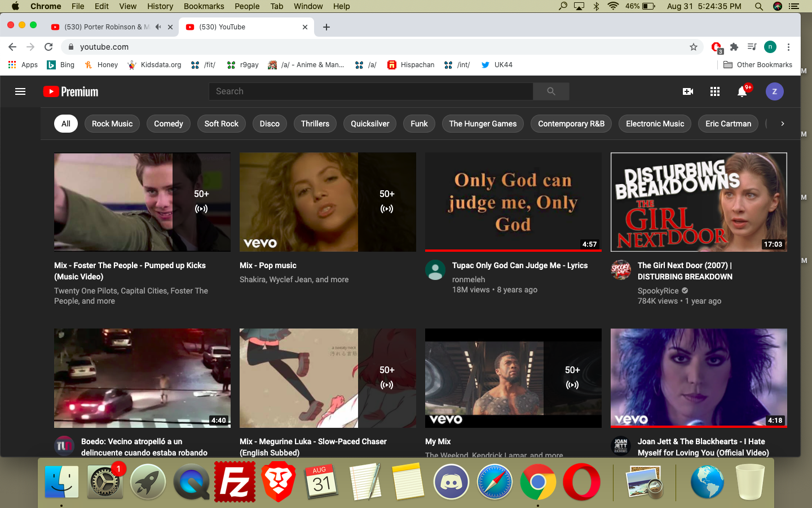
Task: Select the Comedy chip
Action: click(169, 124)
